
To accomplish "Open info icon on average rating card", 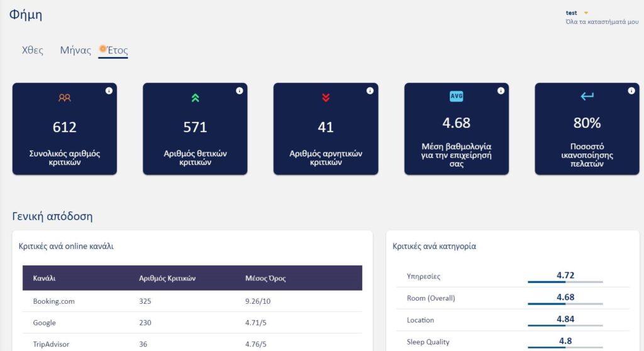I will tap(501, 91).
